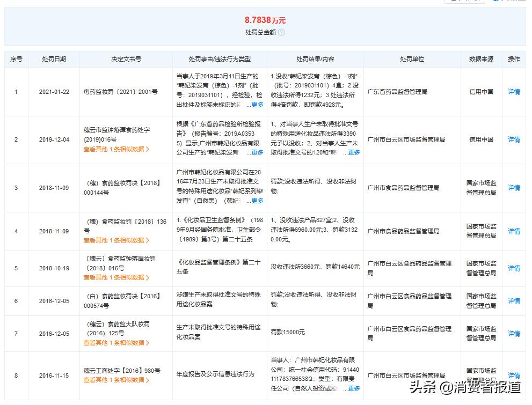
Task: Expand 更多 in row 8 处罚结果 cell
Action: pyautogui.click(x=354, y=388)
